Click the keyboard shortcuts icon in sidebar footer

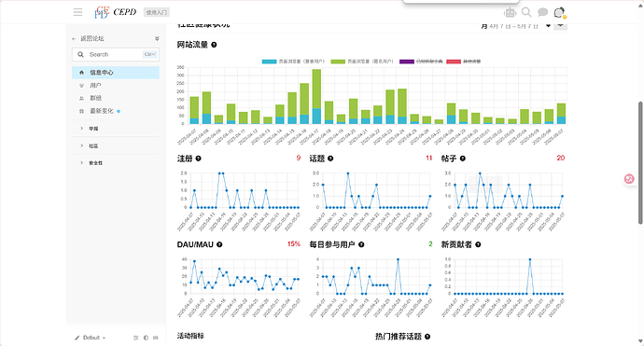point(156,338)
